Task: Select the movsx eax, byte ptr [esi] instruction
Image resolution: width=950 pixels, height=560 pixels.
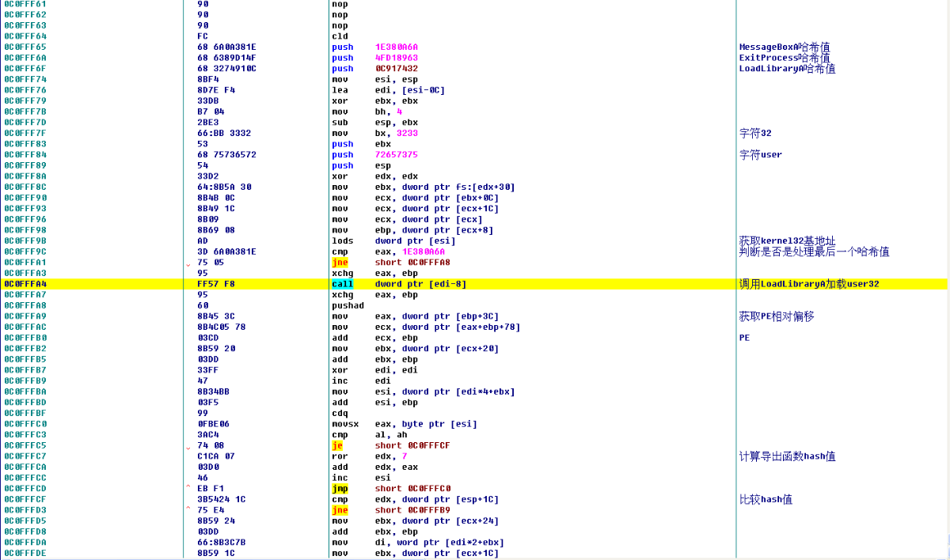Action: click(405, 424)
